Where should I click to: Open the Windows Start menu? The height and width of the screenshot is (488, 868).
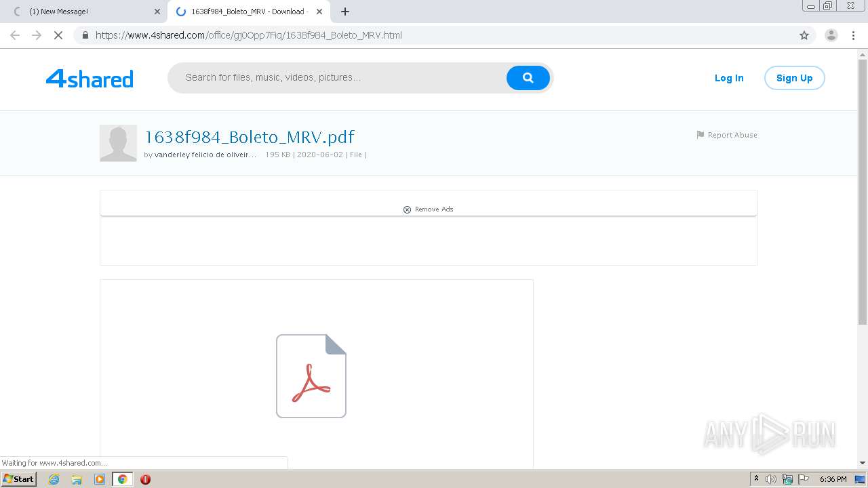tap(19, 479)
